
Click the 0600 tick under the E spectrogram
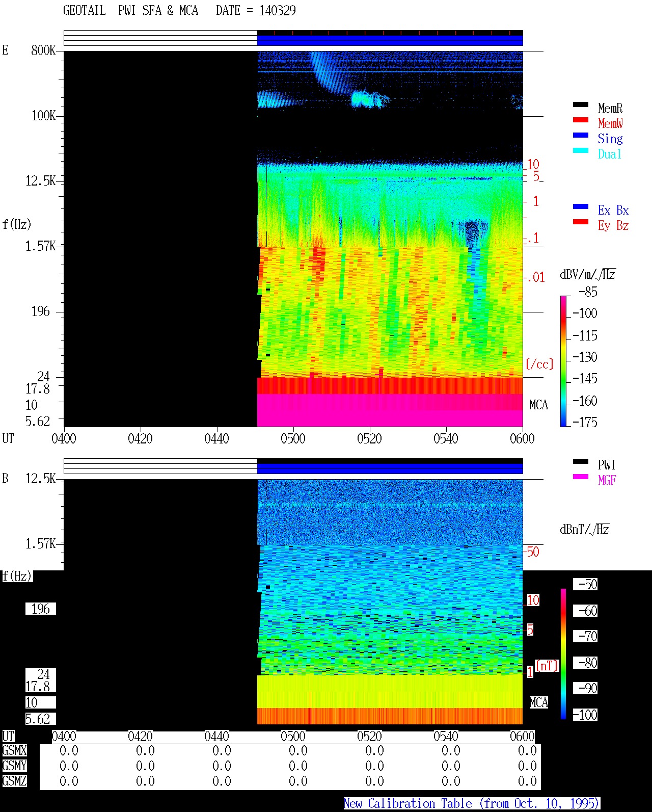pyautogui.click(x=522, y=438)
